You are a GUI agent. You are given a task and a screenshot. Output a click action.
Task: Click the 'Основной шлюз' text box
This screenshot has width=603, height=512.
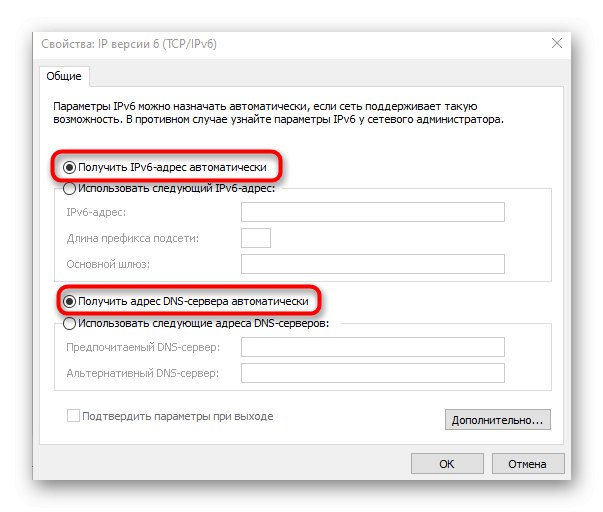click(372, 264)
